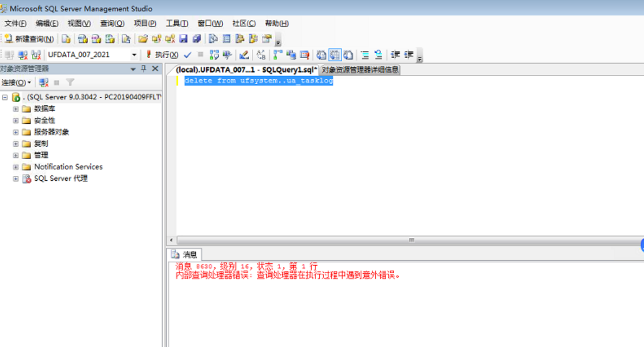Image resolution: width=644 pixels, height=347 pixels.
Task: Click the Increase Indent icon
Action: pyautogui.click(x=409, y=55)
